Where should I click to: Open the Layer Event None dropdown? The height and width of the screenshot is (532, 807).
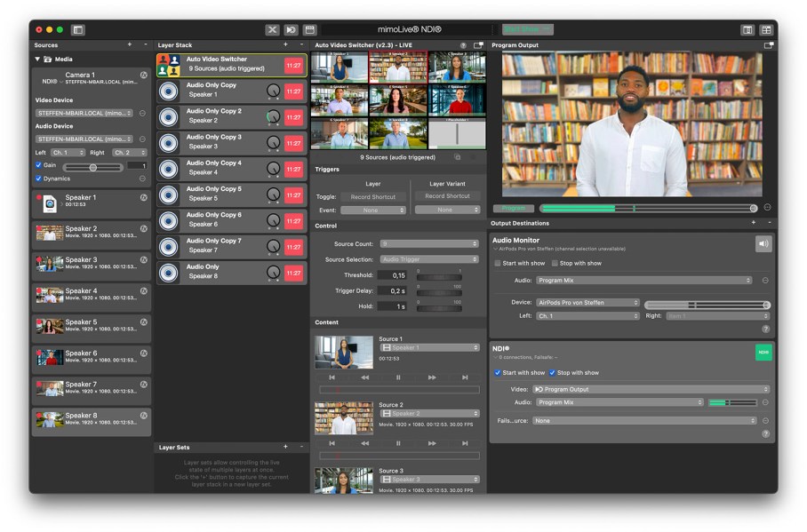(x=373, y=210)
